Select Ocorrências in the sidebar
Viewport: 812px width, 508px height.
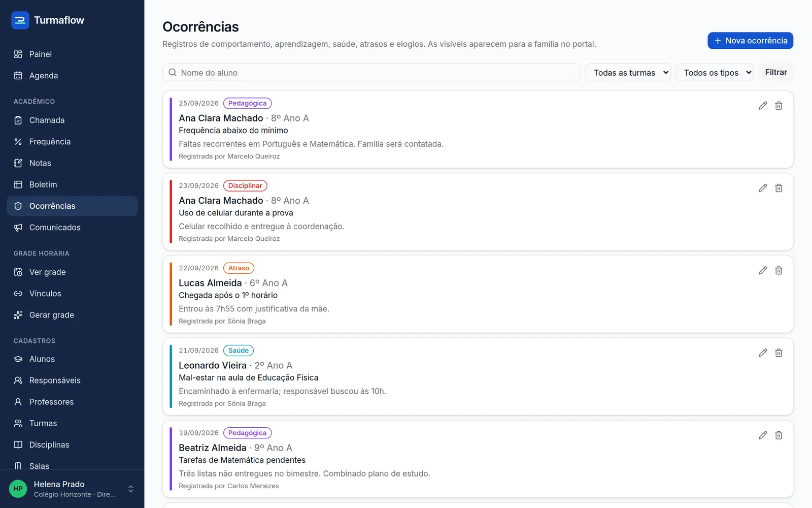(72, 206)
